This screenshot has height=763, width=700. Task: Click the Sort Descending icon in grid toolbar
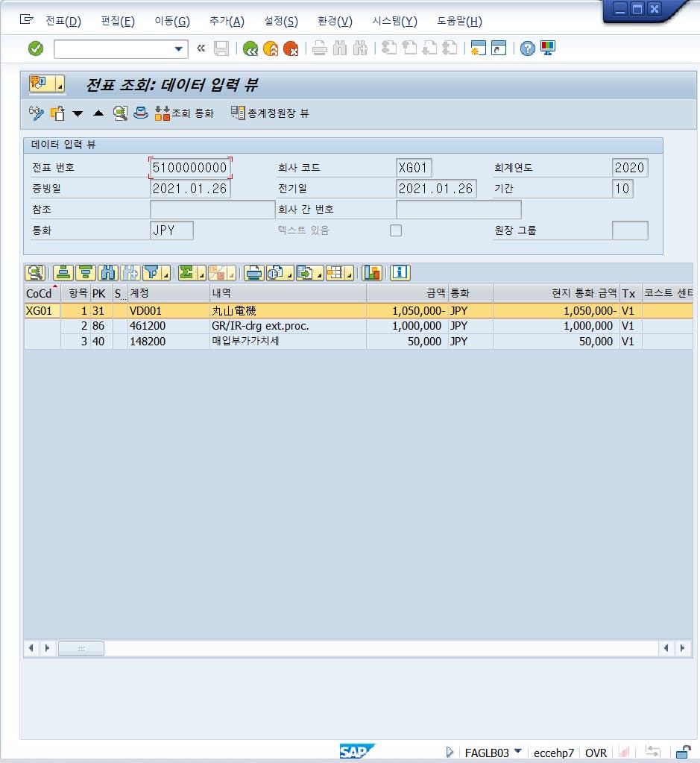click(85, 272)
